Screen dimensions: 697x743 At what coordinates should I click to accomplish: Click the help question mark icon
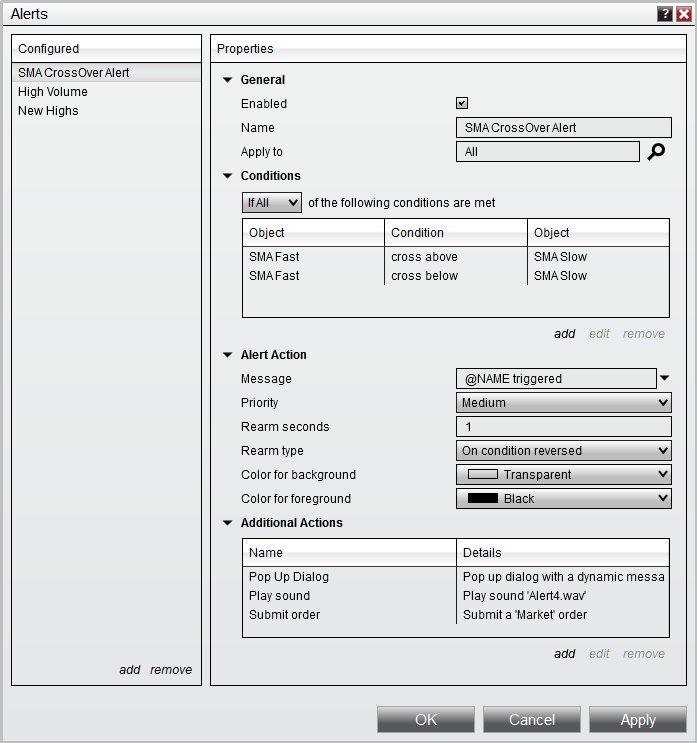coord(665,14)
